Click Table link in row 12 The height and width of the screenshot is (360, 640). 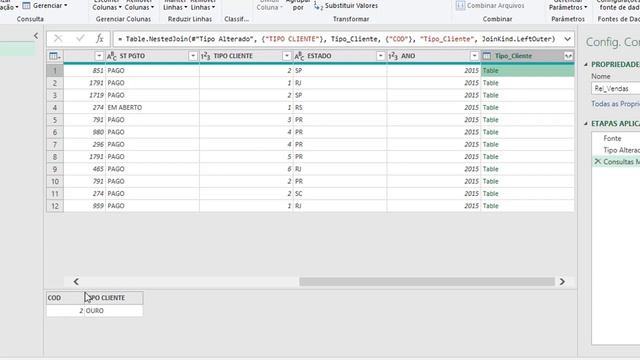(490, 206)
